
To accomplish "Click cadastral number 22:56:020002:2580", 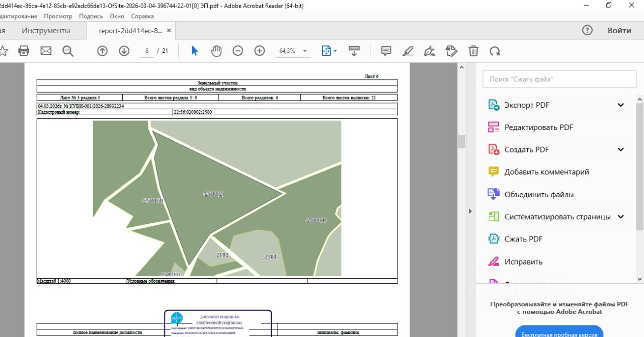I will [x=192, y=112].
